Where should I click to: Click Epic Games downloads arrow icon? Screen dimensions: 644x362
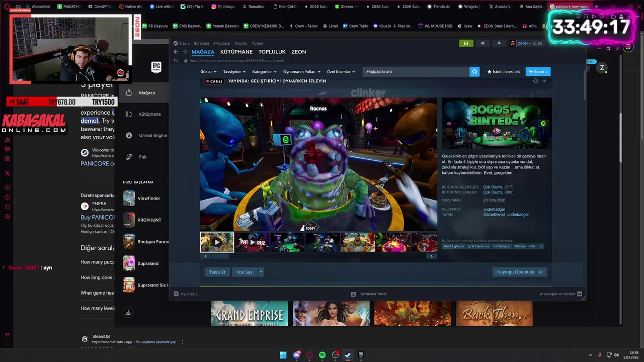(x=128, y=312)
